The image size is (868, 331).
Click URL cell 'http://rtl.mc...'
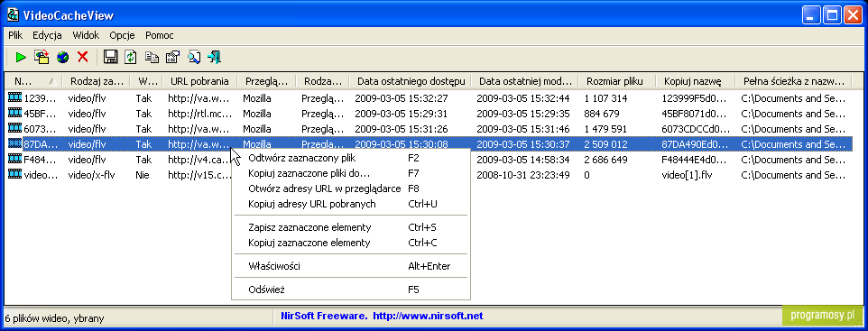[199, 114]
